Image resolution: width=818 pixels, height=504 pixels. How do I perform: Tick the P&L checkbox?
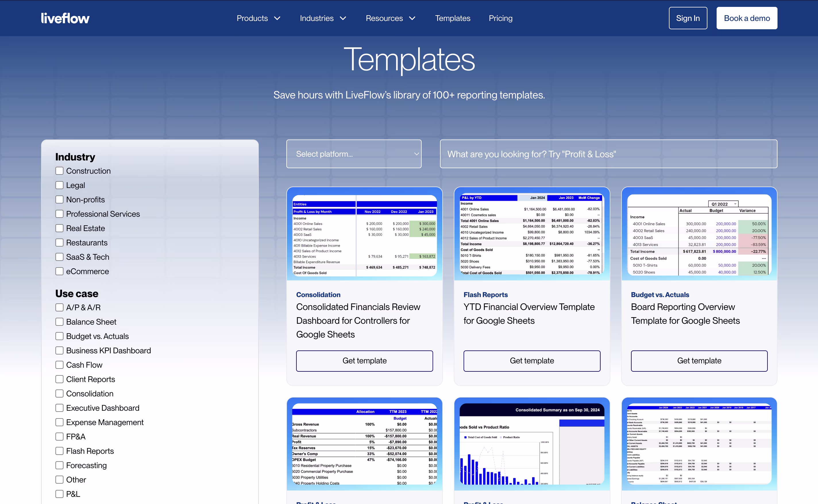[59, 494]
